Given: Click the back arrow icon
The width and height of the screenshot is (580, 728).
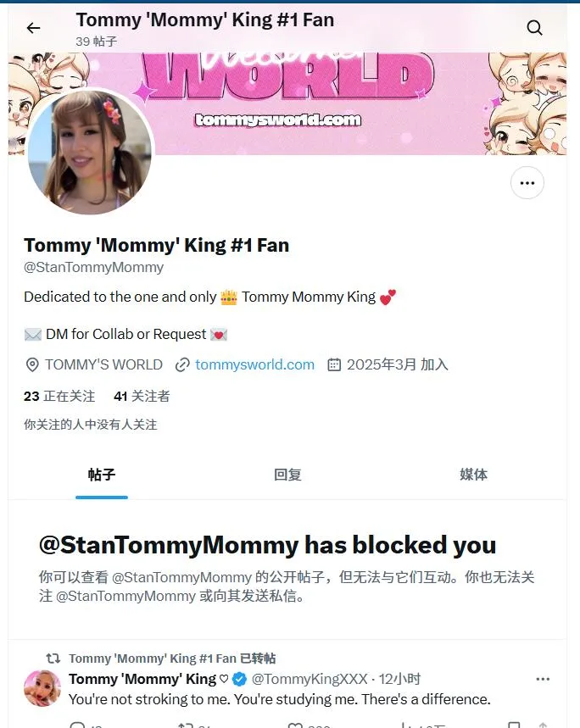Looking at the screenshot, I should tap(33, 28).
